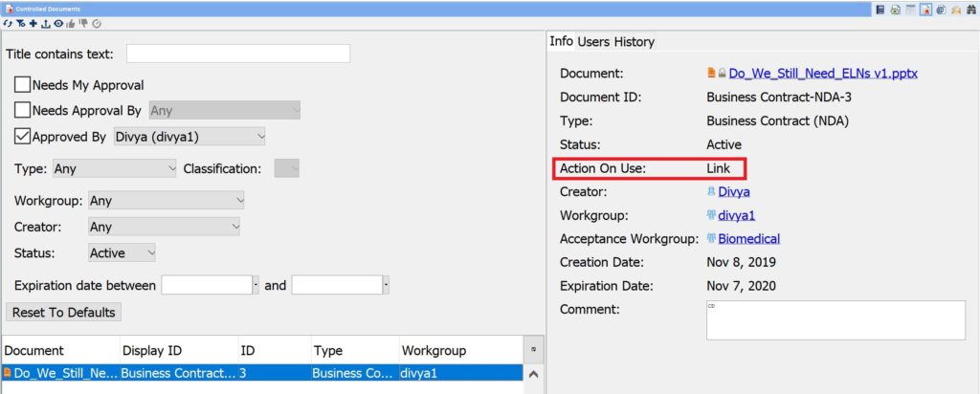Viewport: 980px width, 394px height.
Task: Click the thumbs-up approve icon
Action: (70, 23)
